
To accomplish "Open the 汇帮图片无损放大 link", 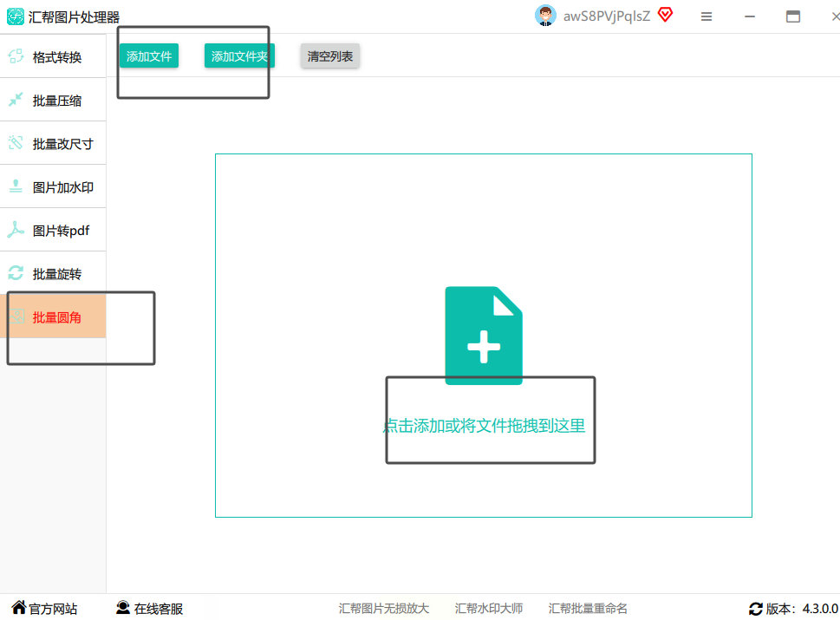I will (383, 608).
